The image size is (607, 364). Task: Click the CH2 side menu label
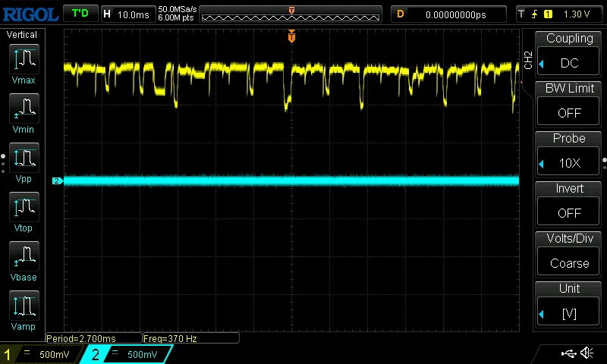[x=528, y=61]
